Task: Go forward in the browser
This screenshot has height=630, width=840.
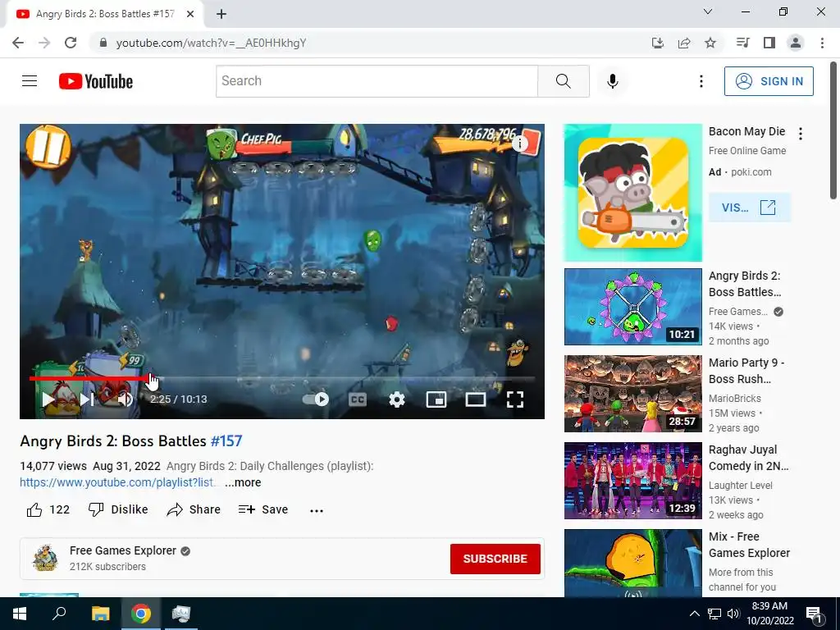Action: tap(44, 43)
